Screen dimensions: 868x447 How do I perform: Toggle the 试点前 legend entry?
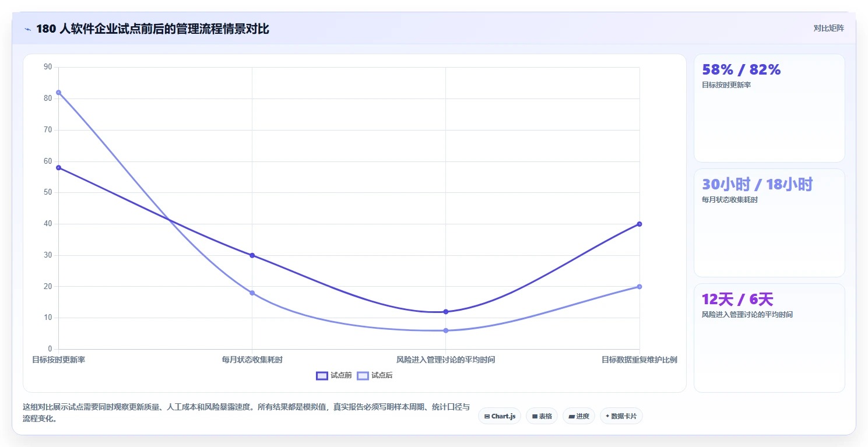tap(334, 375)
